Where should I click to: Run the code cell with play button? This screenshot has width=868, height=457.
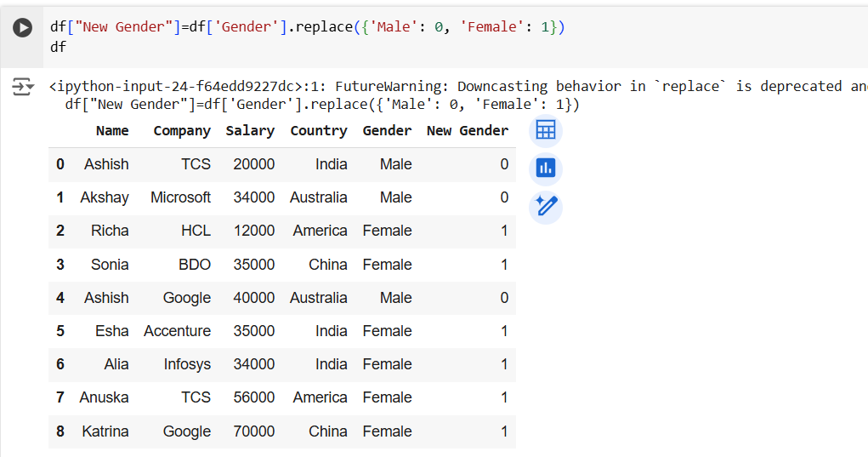(x=23, y=28)
